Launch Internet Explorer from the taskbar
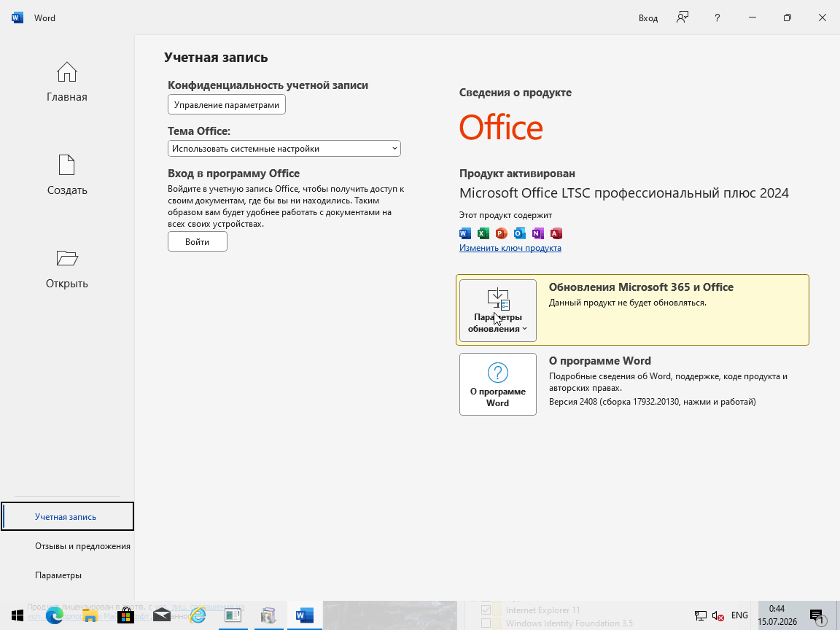 (x=197, y=615)
